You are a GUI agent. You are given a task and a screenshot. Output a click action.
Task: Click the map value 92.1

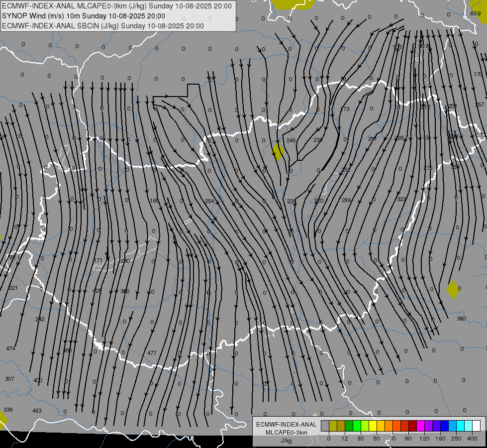[x=14, y=257]
